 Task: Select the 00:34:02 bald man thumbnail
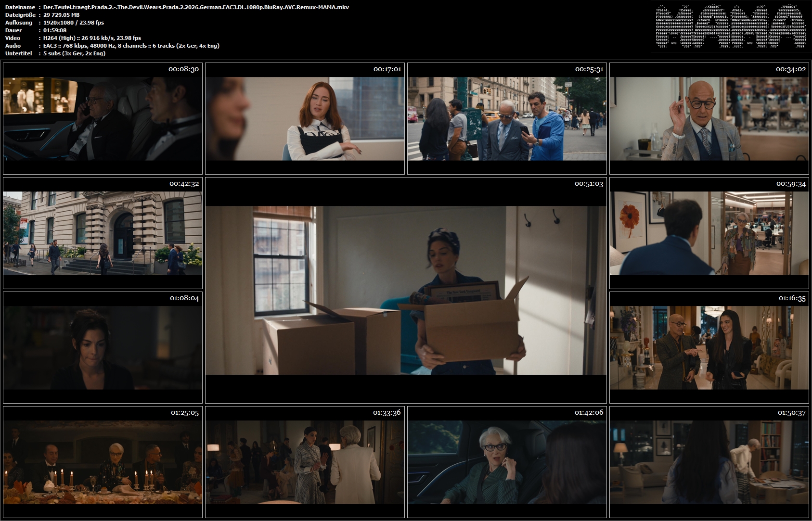[x=709, y=118]
